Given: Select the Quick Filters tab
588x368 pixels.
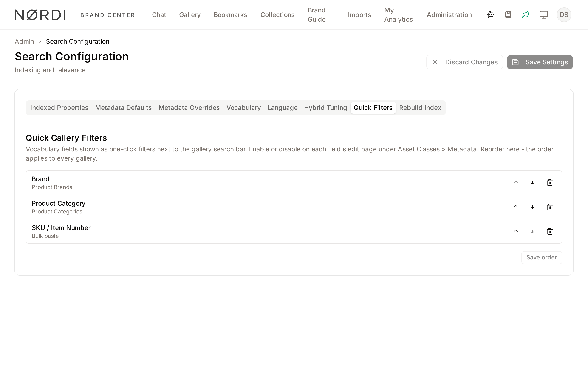Looking at the screenshot, I should (373, 108).
